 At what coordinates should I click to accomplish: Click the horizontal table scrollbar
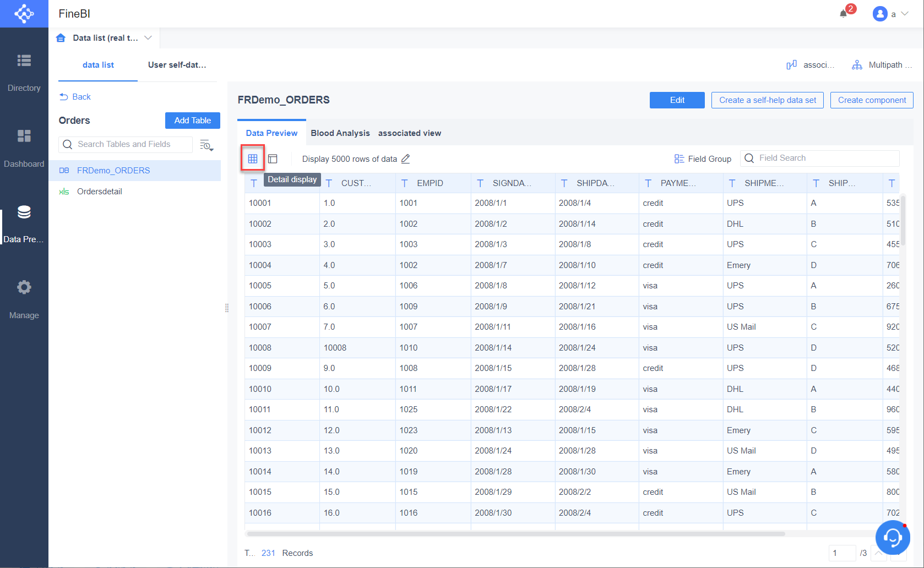pos(516,534)
